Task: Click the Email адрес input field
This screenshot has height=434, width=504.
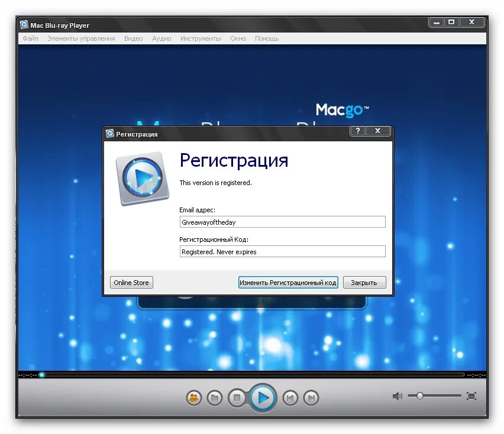Action: pos(282,222)
